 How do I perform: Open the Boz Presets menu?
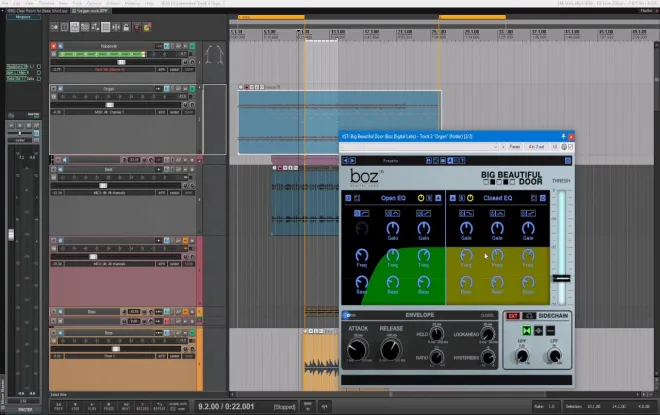click(x=390, y=161)
